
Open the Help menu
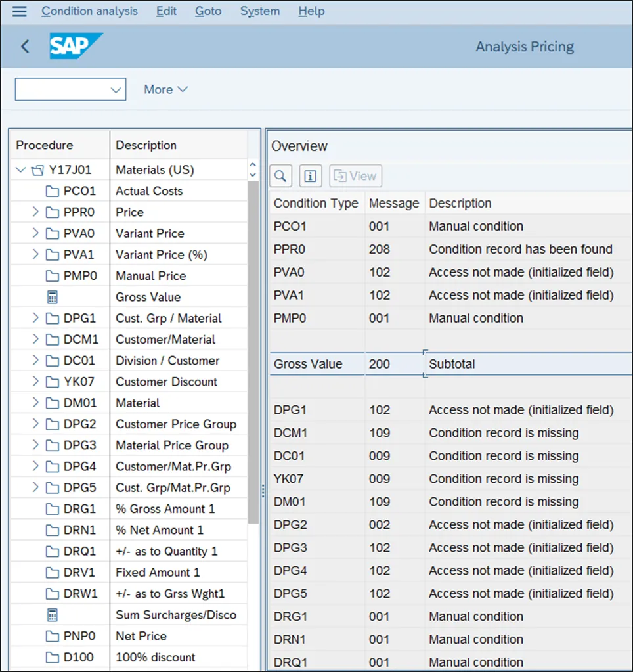(311, 11)
